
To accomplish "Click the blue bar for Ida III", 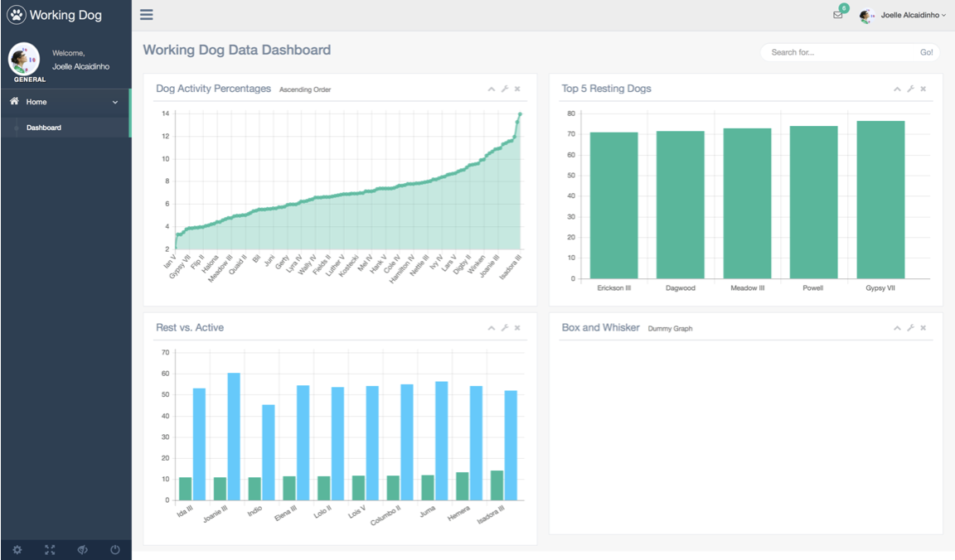I will [x=199, y=444].
